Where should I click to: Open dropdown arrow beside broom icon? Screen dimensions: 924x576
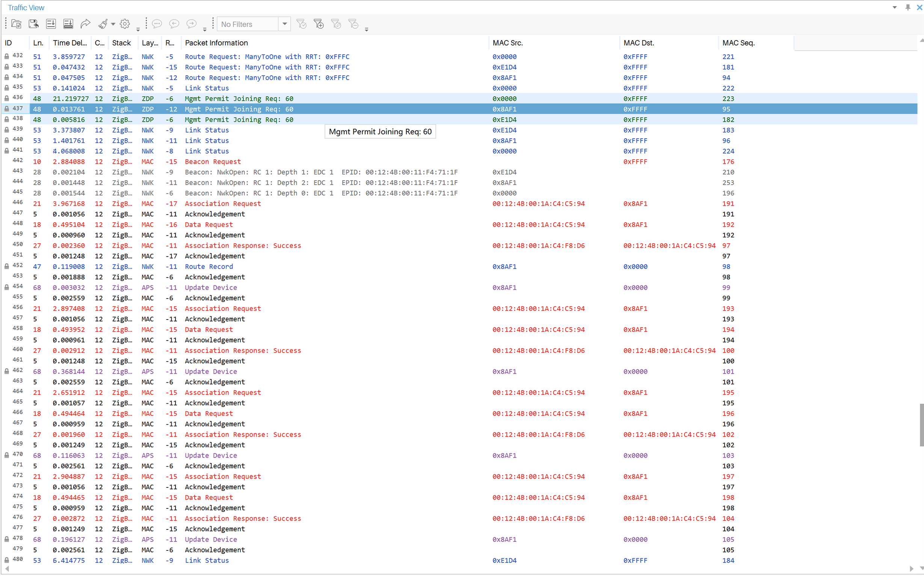pos(113,24)
